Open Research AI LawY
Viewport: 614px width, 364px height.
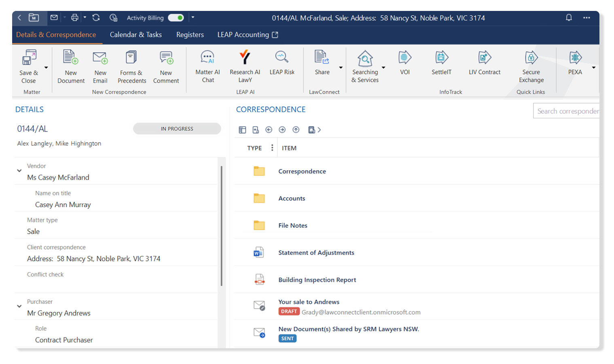tap(245, 66)
